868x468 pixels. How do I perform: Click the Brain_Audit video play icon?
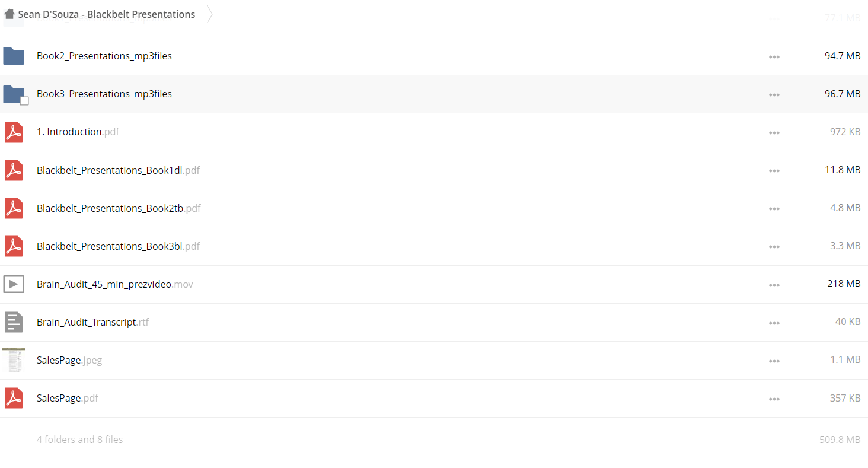pyautogui.click(x=14, y=284)
